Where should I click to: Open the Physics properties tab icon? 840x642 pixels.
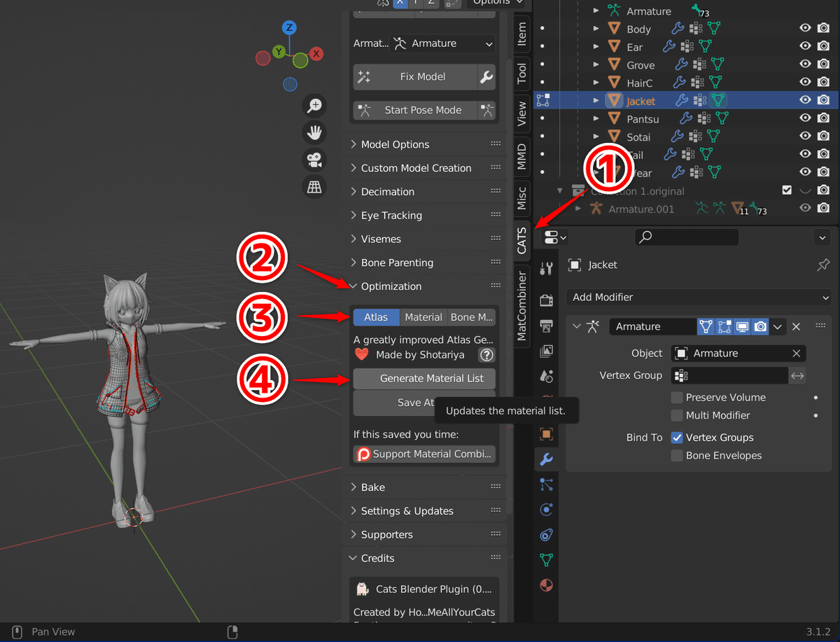pyautogui.click(x=547, y=510)
